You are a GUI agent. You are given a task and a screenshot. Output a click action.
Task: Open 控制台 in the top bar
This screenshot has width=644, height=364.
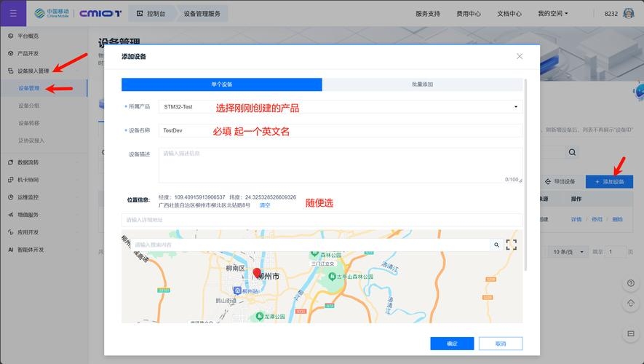151,14
